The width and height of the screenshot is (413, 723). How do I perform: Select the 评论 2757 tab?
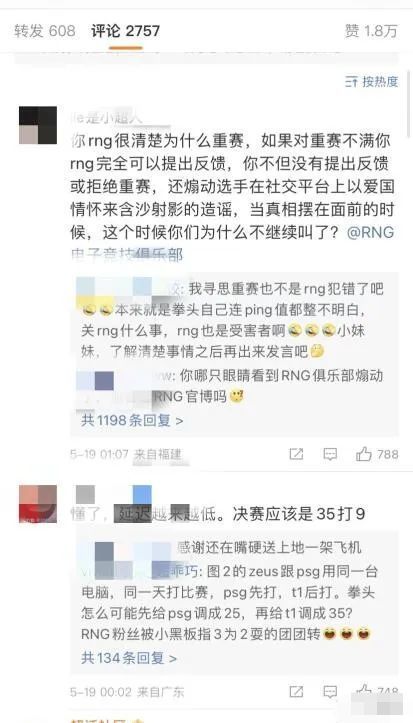pyautogui.click(x=125, y=31)
